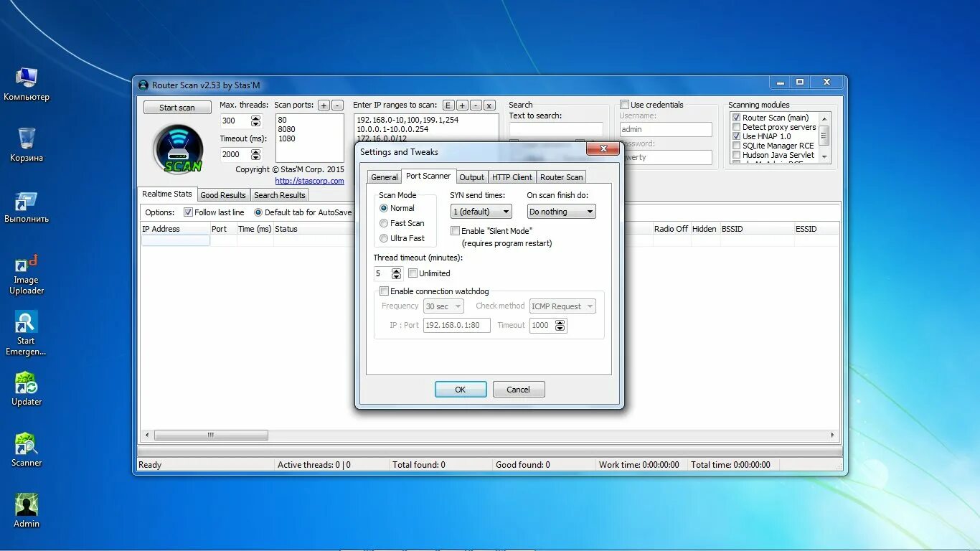The image size is (980, 551).
Task: Close the Settings and Tweaks dialog
Action: pos(603,149)
